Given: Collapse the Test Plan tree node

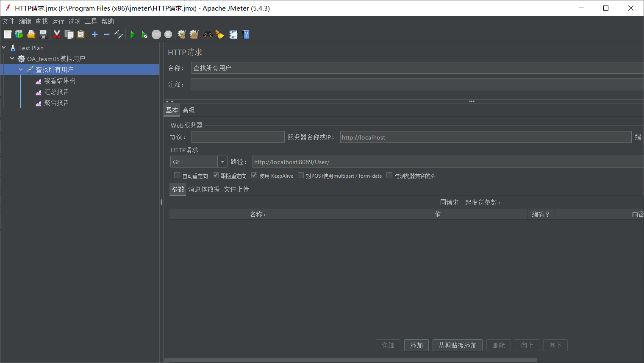Looking at the screenshot, I should coord(4,48).
